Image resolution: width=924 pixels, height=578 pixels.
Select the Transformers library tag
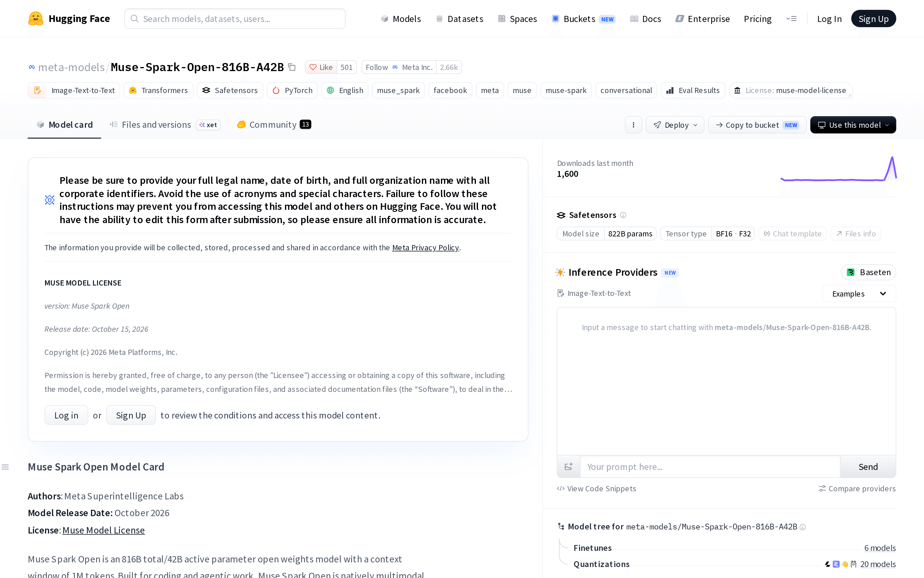click(x=159, y=90)
